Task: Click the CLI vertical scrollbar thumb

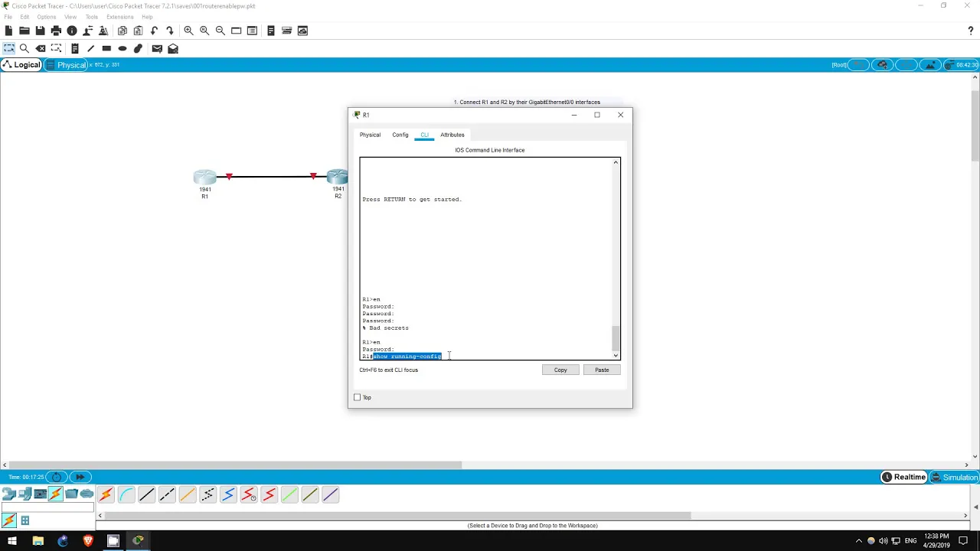Action: click(x=616, y=337)
